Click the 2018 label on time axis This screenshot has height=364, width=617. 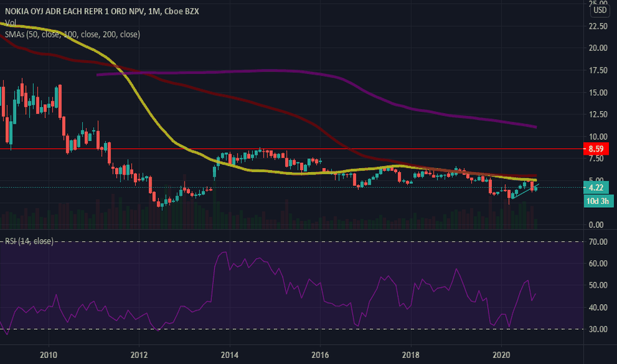click(x=410, y=355)
